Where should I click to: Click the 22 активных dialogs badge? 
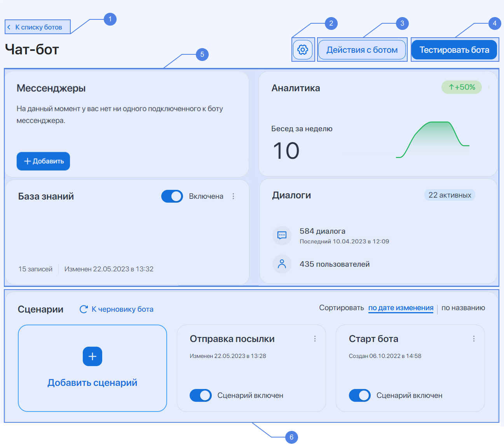click(450, 195)
